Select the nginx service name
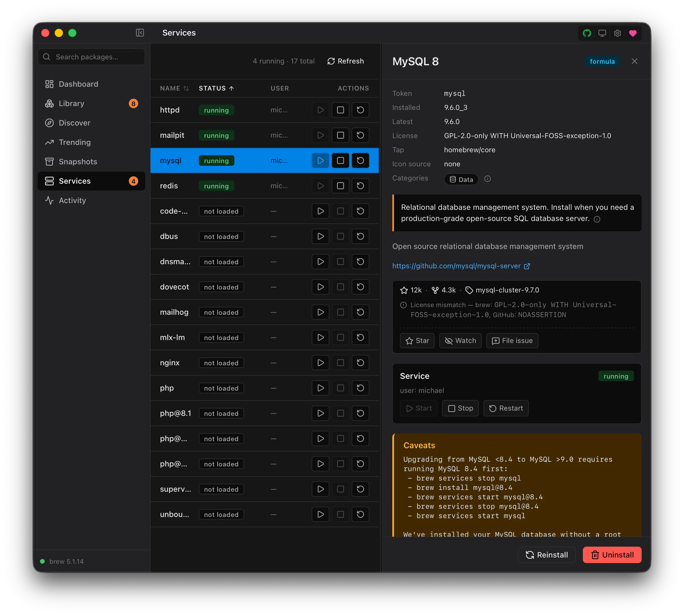Image resolution: width=684 pixels, height=616 pixels. click(x=170, y=363)
